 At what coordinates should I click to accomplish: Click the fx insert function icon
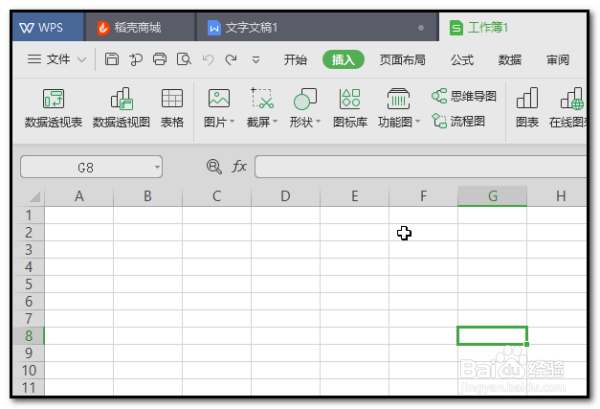[239, 166]
